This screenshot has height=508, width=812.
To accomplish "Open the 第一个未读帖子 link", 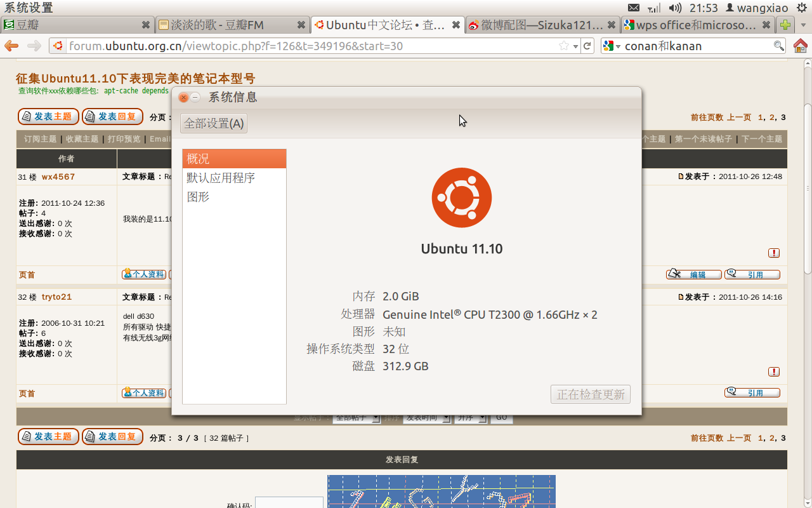I will tap(704, 139).
